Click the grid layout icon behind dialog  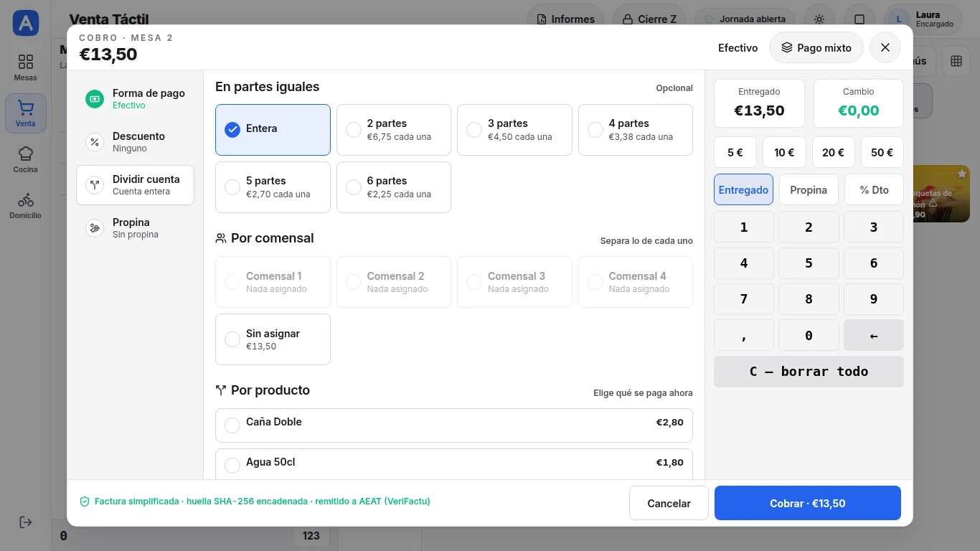[x=956, y=61]
